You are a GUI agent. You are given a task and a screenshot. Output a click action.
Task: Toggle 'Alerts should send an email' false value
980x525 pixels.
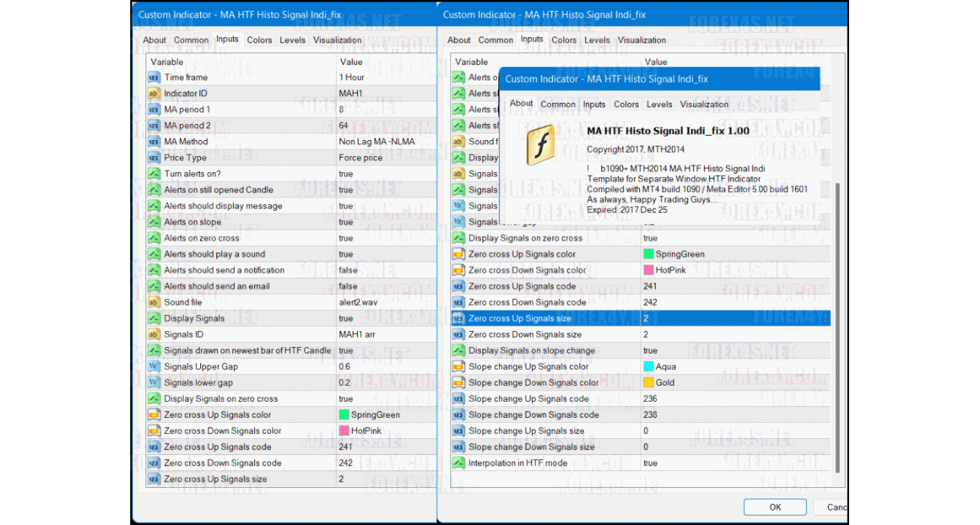[x=348, y=286]
